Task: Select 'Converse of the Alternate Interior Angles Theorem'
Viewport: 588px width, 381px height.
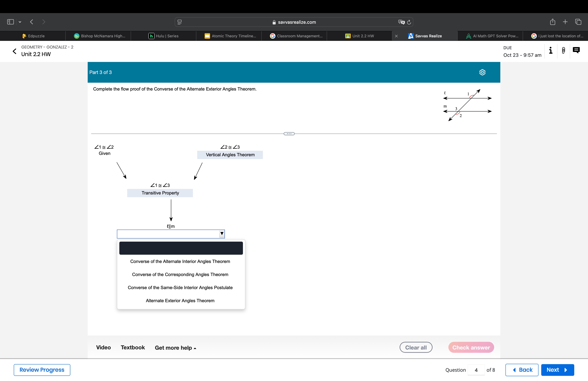Action: (x=180, y=261)
